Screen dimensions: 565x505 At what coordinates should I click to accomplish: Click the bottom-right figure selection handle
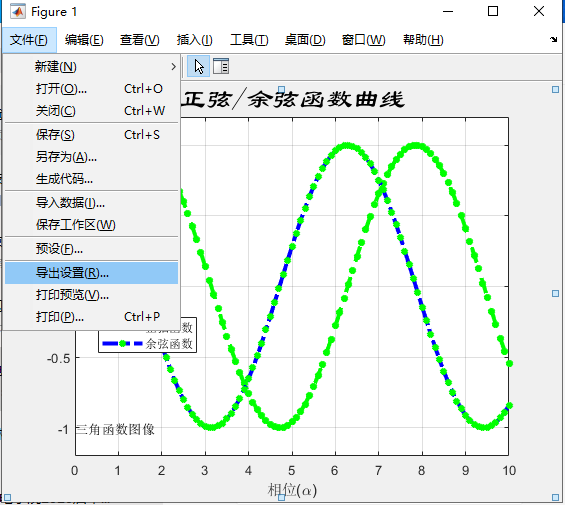click(555, 497)
